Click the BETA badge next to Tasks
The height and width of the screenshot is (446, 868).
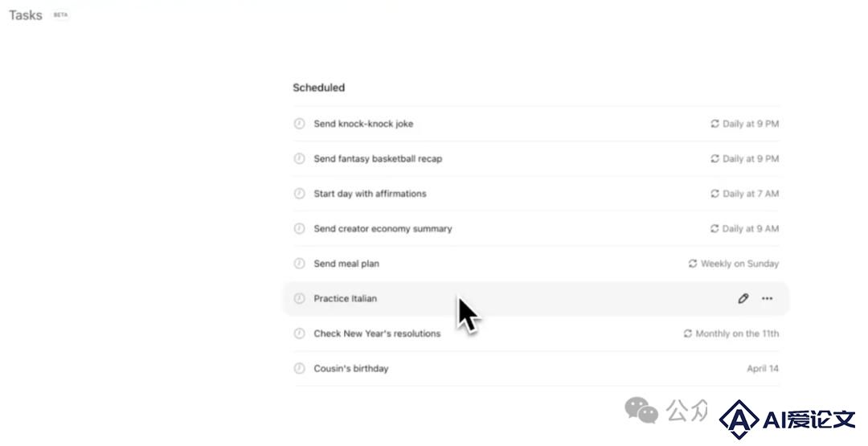click(60, 15)
